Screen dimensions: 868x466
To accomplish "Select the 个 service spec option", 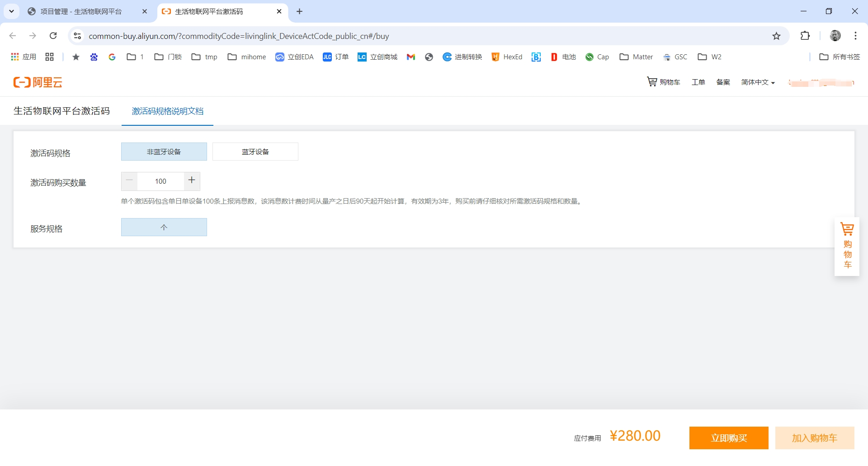I will pyautogui.click(x=164, y=227).
